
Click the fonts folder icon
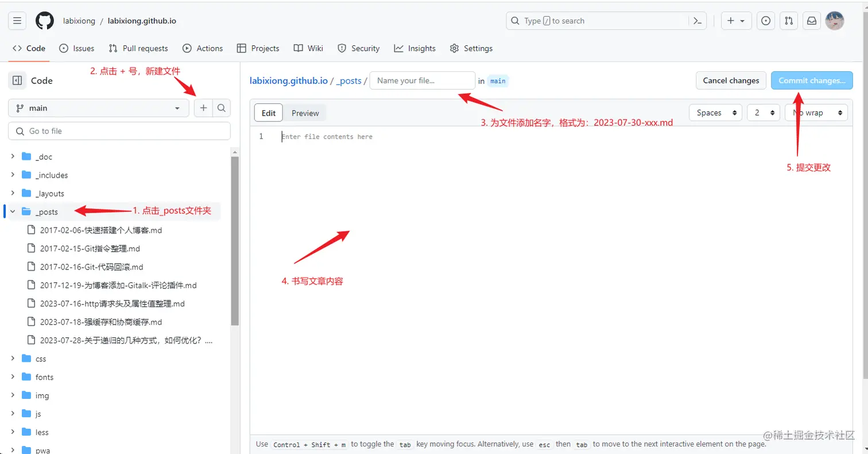click(26, 377)
